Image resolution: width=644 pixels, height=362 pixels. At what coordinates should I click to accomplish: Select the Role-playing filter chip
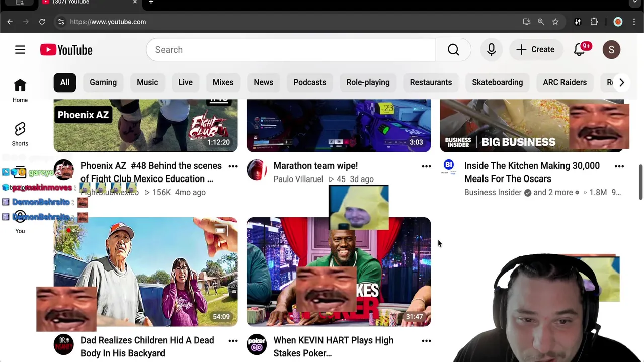pyautogui.click(x=368, y=82)
